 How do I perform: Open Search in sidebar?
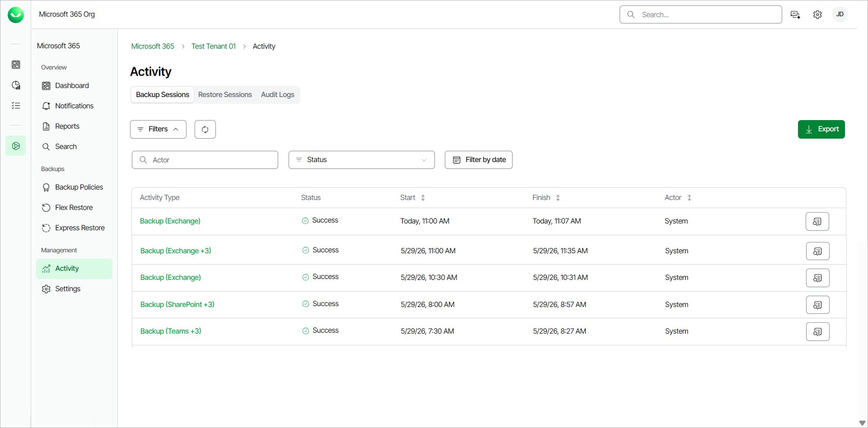pos(74,147)
